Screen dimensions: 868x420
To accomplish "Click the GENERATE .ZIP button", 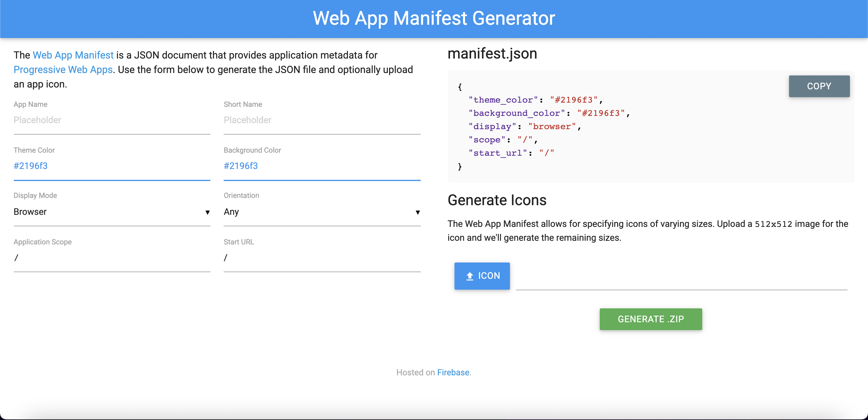I will coord(650,319).
